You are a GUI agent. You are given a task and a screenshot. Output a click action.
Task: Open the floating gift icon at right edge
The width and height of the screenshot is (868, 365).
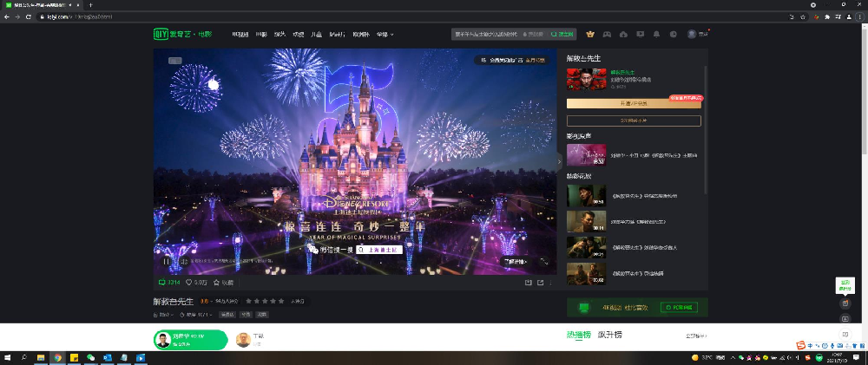[x=845, y=303]
